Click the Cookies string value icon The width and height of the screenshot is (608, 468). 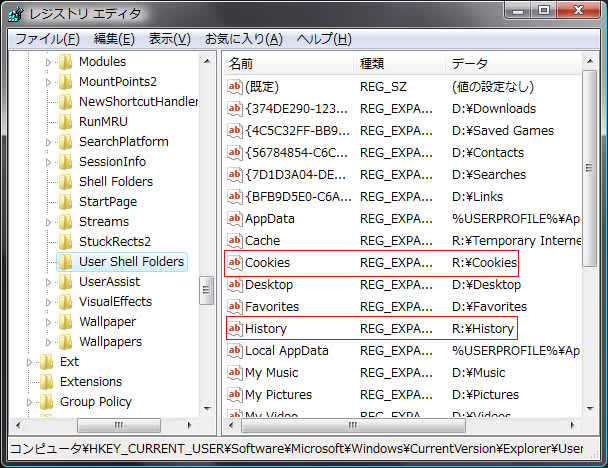tap(235, 263)
